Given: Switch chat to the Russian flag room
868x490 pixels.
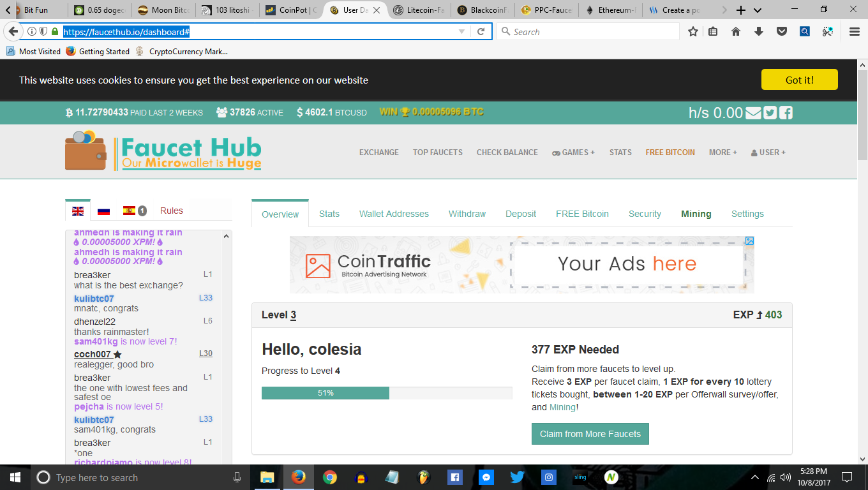Looking at the screenshot, I should 103,211.
